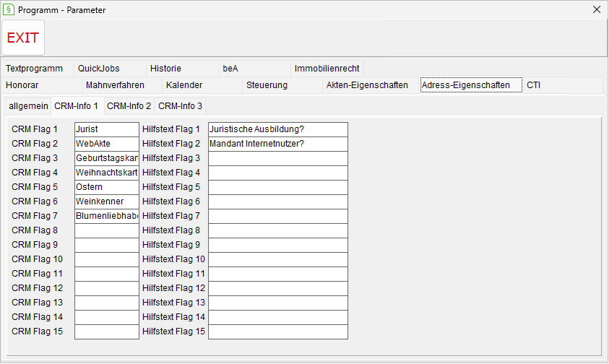Click the empty CRM Flag 9 field
The image size is (609, 364).
click(x=107, y=245)
